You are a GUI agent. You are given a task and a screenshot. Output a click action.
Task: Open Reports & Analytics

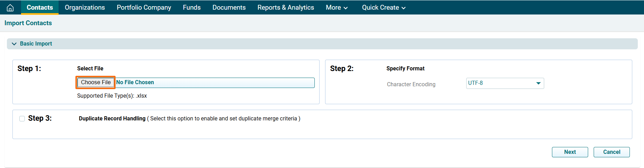(285, 8)
